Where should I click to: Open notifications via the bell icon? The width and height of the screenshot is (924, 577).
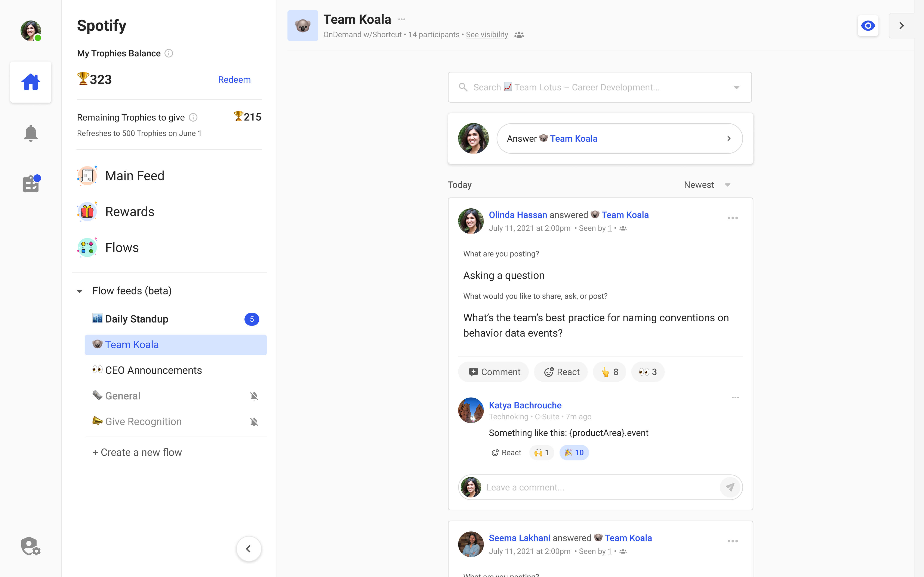pyautogui.click(x=31, y=133)
